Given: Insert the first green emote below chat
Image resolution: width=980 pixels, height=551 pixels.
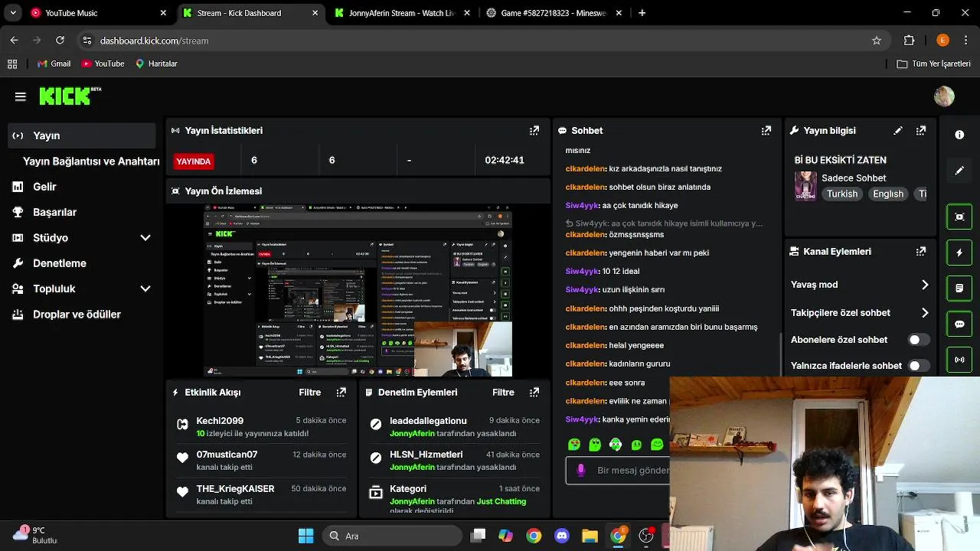Looking at the screenshot, I should (574, 445).
